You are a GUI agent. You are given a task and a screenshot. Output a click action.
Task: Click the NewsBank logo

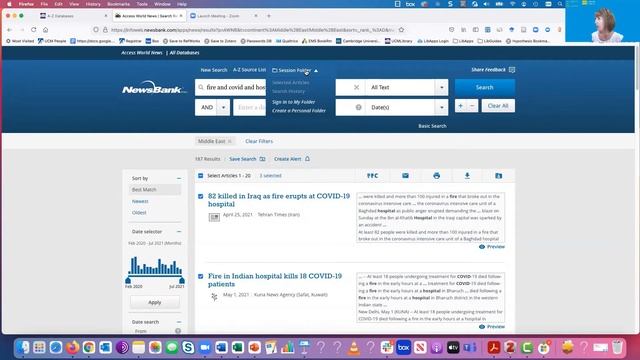pyautogui.click(x=153, y=88)
